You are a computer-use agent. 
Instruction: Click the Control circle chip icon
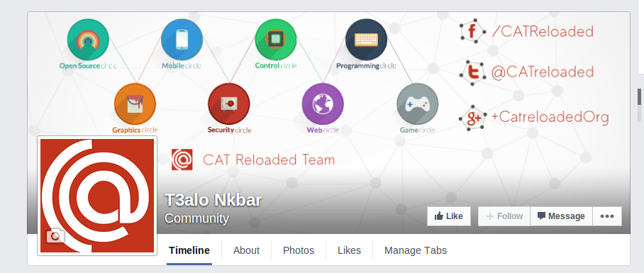(276, 40)
